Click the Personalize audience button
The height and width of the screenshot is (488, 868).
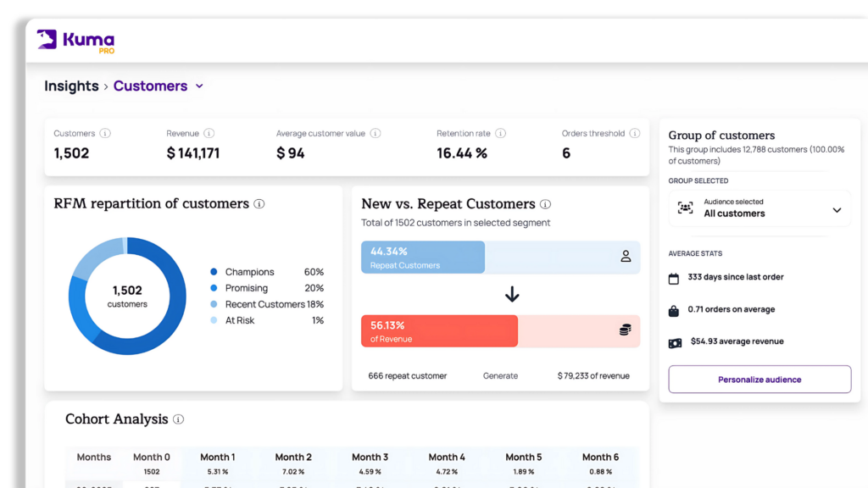click(759, 380)
